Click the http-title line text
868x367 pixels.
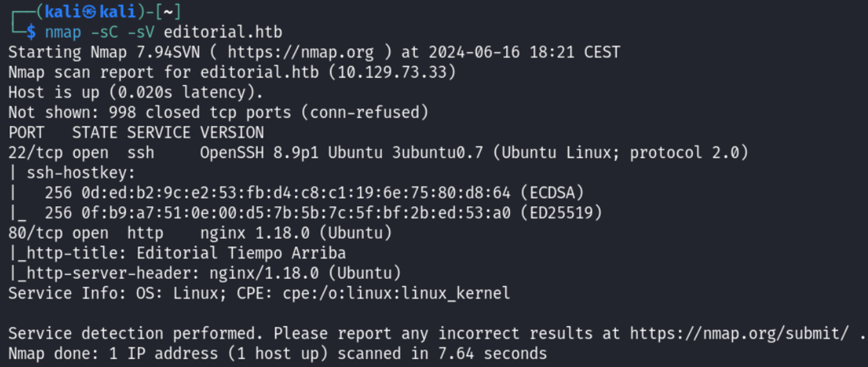[178, 253]
